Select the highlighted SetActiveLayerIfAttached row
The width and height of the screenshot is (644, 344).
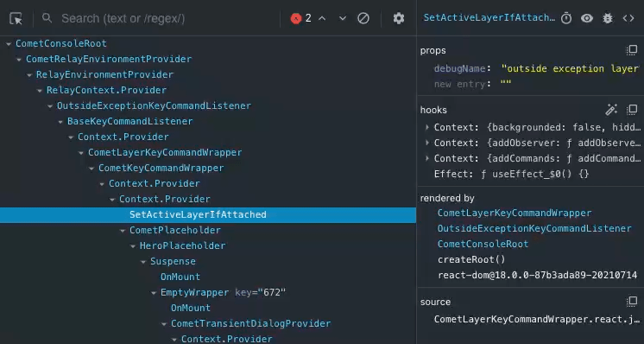click(x=208, y=215)
